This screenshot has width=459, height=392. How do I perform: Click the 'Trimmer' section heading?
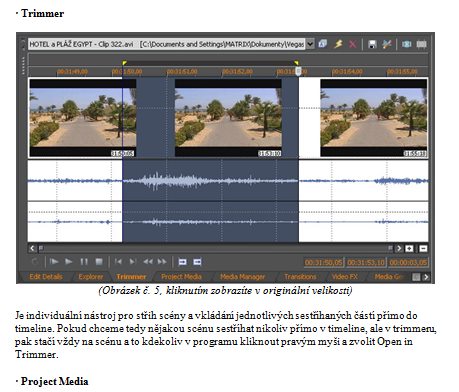tap(42, 14)
